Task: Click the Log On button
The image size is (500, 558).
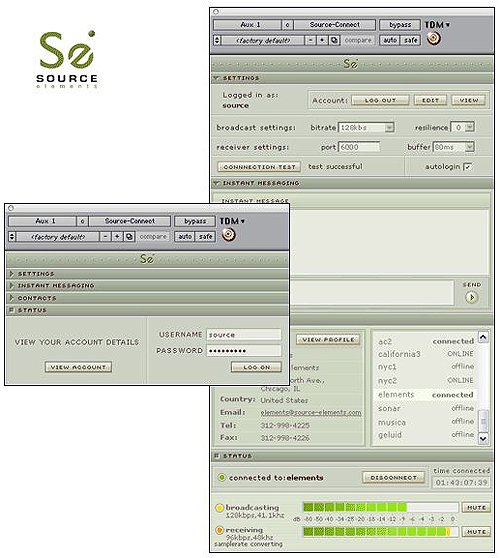Action: [x=256, y=367]
